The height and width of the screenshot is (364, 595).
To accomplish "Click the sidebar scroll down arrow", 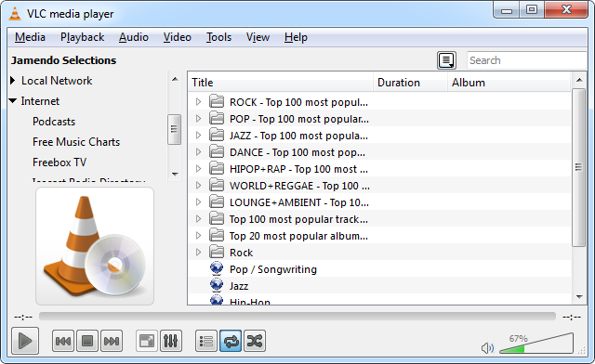I will tap(175, 174).
